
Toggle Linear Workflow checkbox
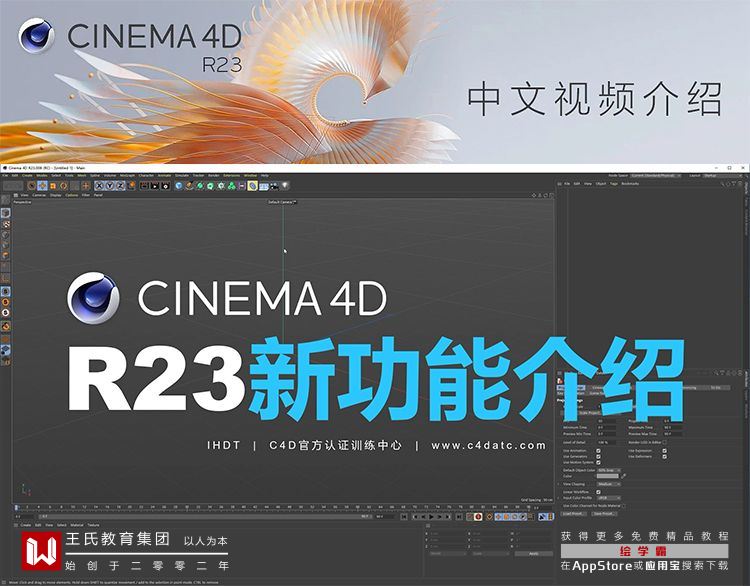tap(598, 492)
